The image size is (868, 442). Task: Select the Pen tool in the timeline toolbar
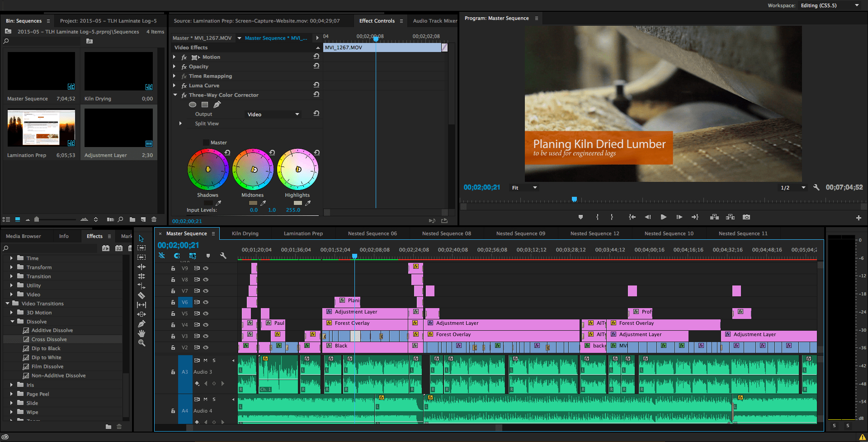pyautogui.click(x=142, y=323)
